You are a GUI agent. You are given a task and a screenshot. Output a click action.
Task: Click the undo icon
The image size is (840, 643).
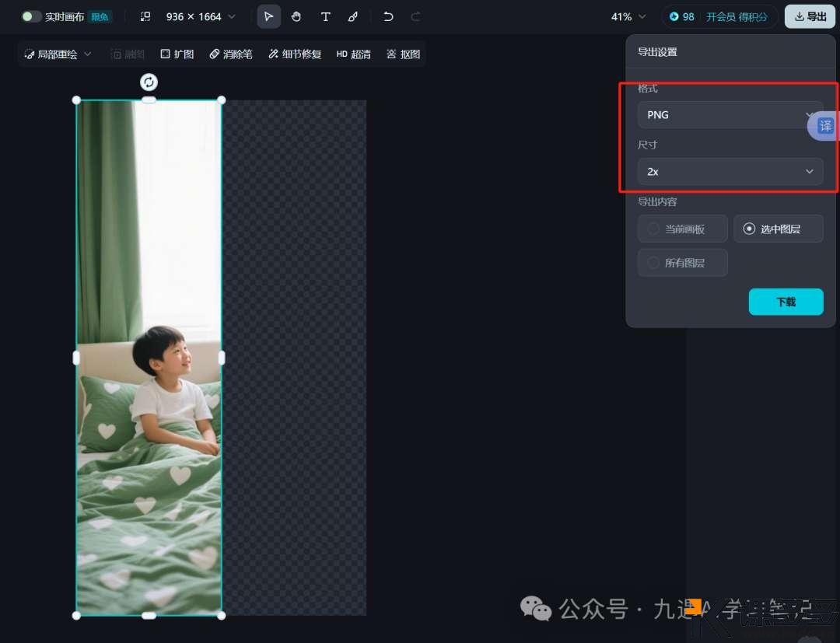coord(388,16)
